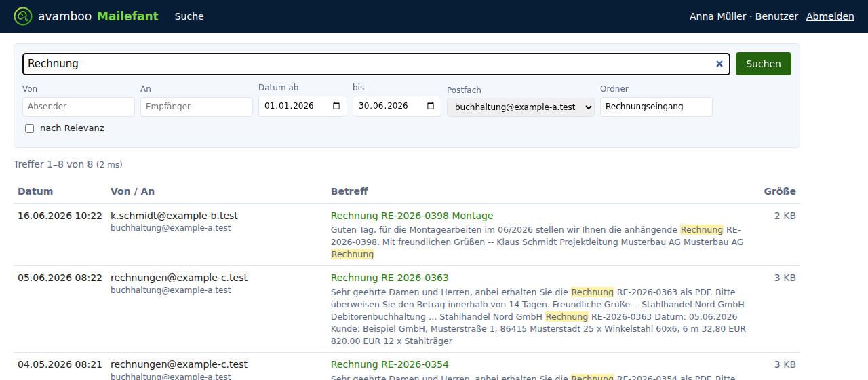
Task: Click the An Empfänger input field
Action: click(197, 107)
